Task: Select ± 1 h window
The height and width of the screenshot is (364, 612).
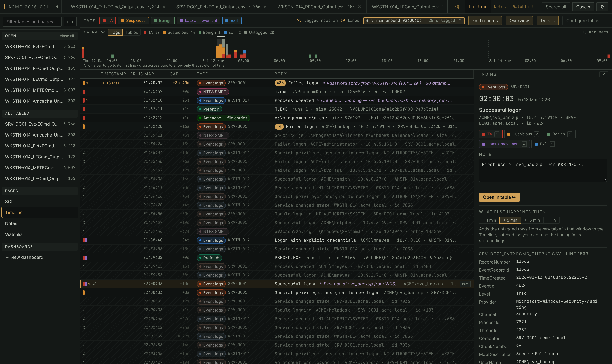Action: point(551,220)
